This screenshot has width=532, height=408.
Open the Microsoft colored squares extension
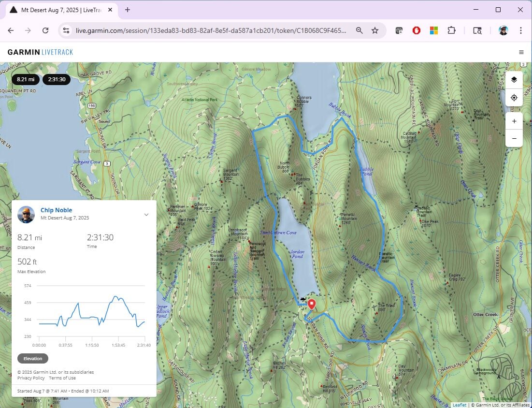tap(433, 30)
